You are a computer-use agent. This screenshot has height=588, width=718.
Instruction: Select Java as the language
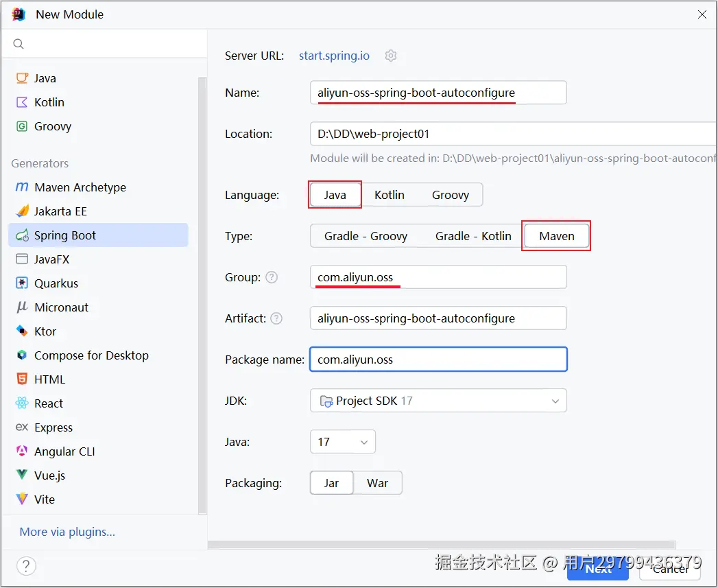[335, 195]
